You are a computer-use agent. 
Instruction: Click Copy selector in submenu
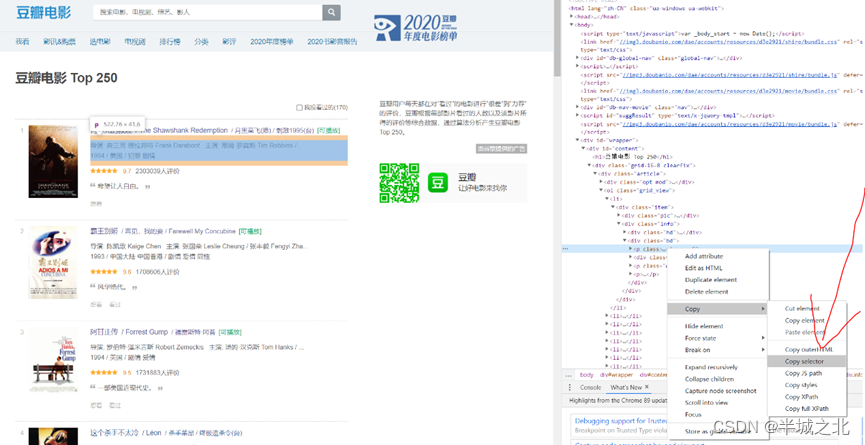[x=807, y=362]
